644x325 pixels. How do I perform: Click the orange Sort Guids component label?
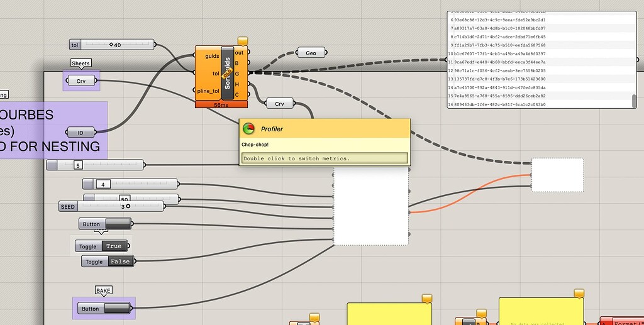[228, 73]
